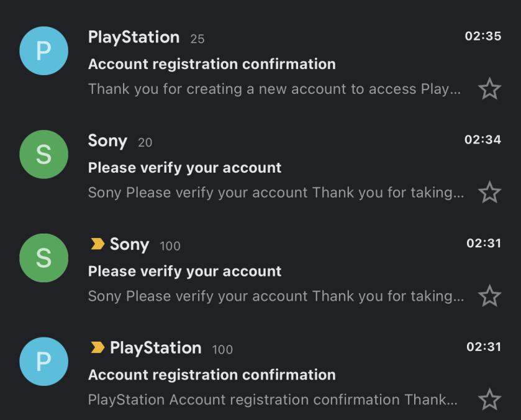Tap 'Thank you for creating a new account' preview

(x=274, y=89)
